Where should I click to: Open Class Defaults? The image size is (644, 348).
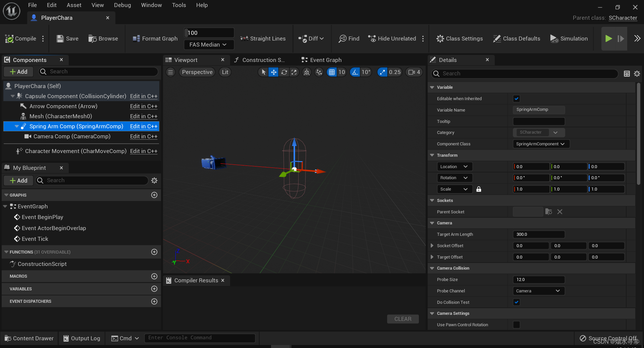click(x=516, y=39)
